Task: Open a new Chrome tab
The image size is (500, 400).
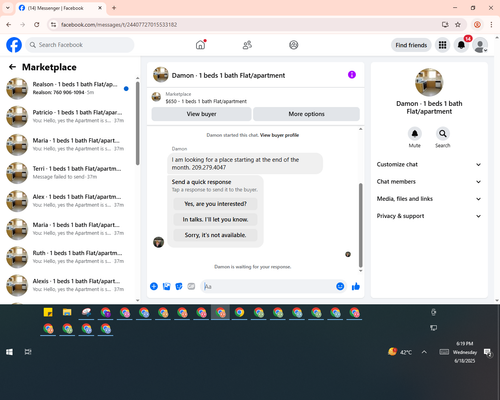Action: [x=114, y=8]
